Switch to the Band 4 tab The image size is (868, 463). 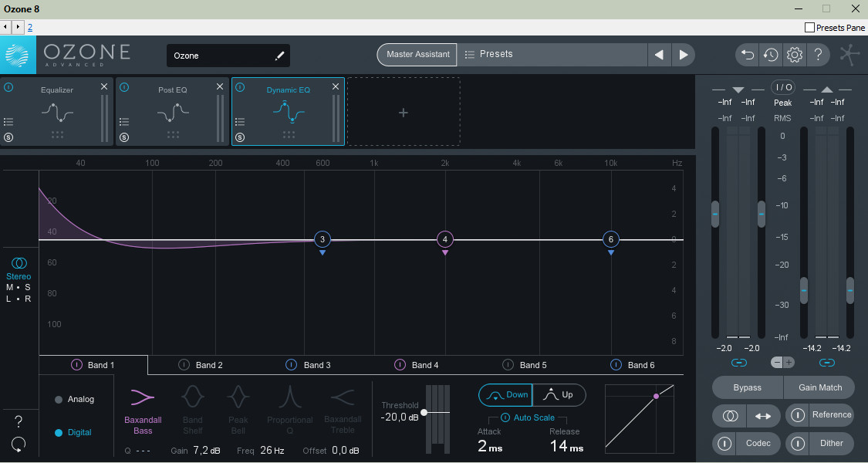pyautogui.click(x=417, y=365)
